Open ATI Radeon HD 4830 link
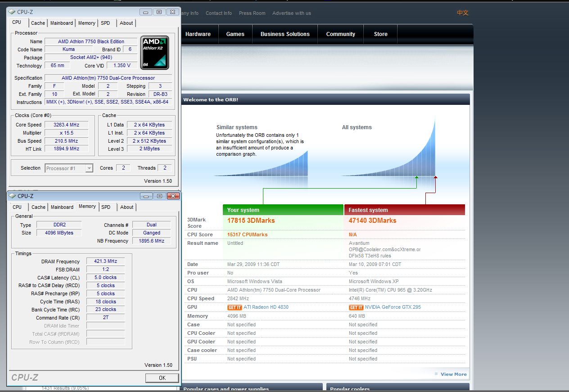The width and height of the screenshot is (569, 392). [x=266, y=307]
